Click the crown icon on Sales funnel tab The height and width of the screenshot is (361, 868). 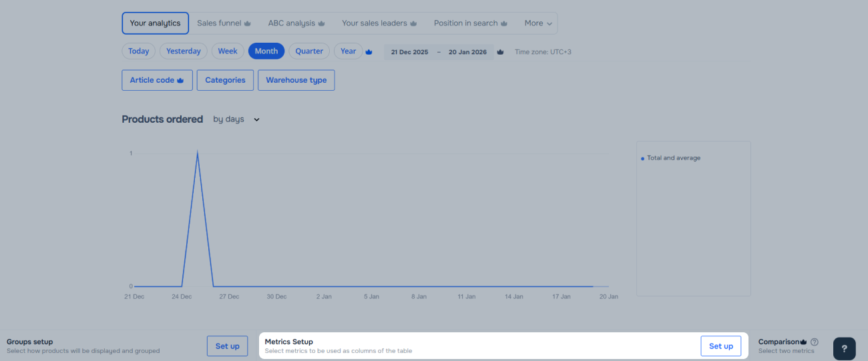[x=248, y=23]
